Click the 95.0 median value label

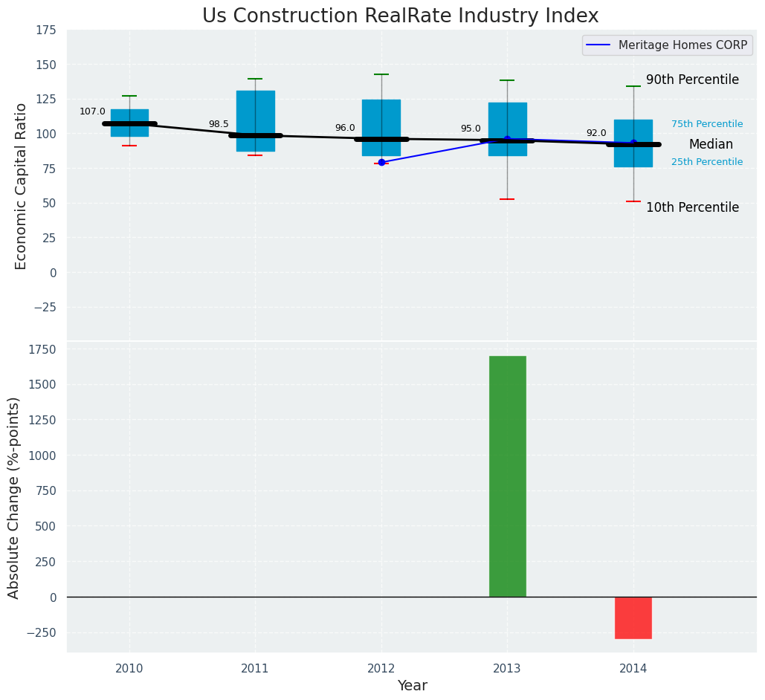click(471, 129)
